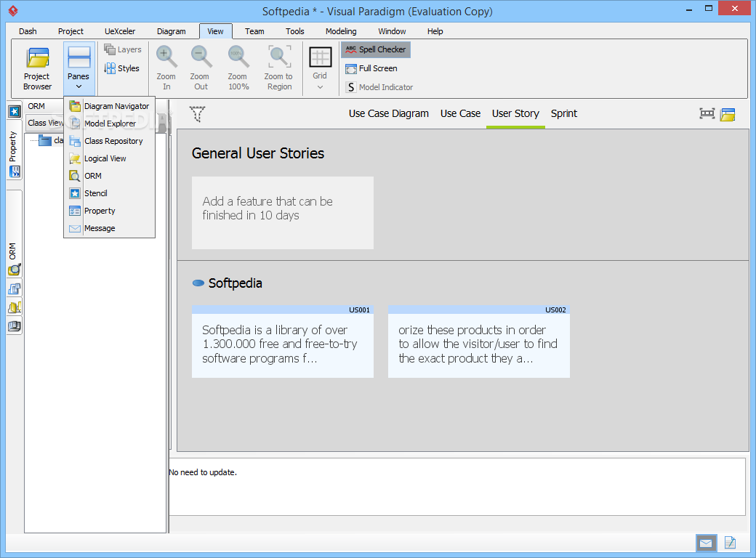Open the Help menu

435,31
